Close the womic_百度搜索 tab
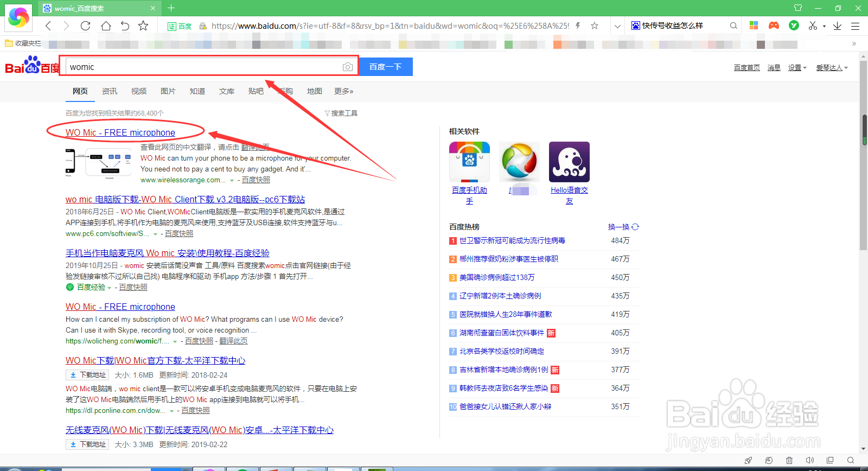 pos(153,8)
